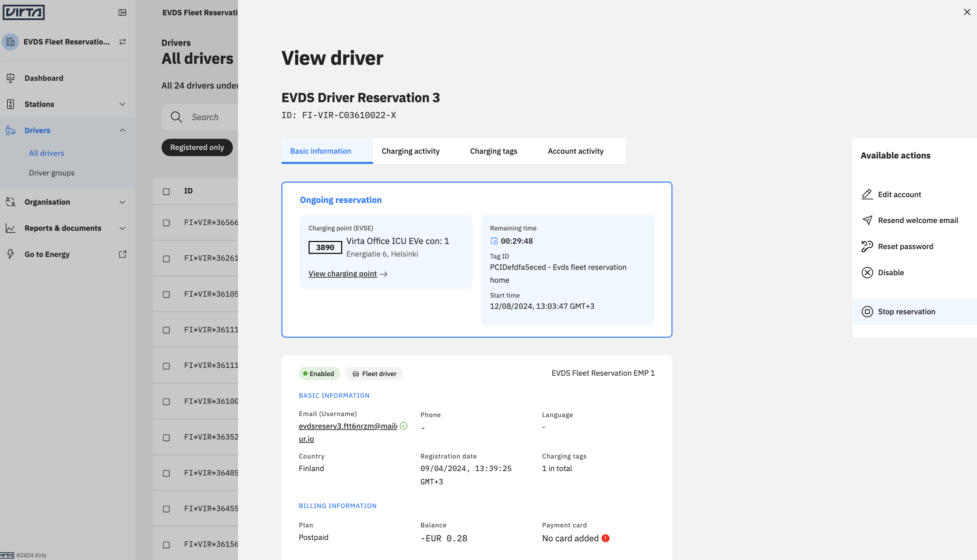Click the external link icon beside Go to Energy
The width and height of the screenshot is (977, 560).
click(122, 254)
